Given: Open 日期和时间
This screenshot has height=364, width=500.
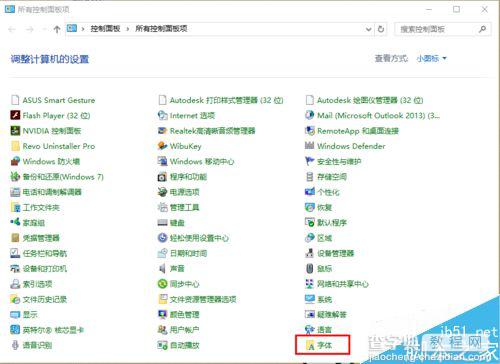Looking at the screenshot, I should pyautogui.click(x=182, y=253).
